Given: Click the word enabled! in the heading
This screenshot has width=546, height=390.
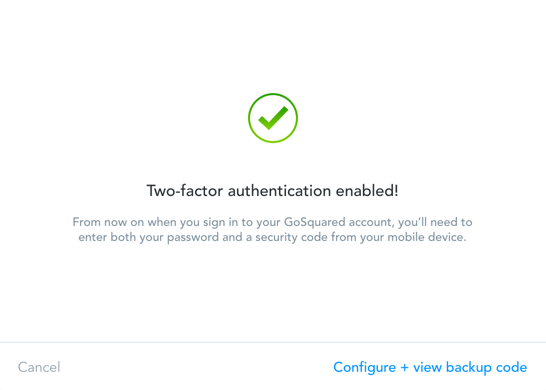Looking at the screenshot, I should click(x=367, y=191).
